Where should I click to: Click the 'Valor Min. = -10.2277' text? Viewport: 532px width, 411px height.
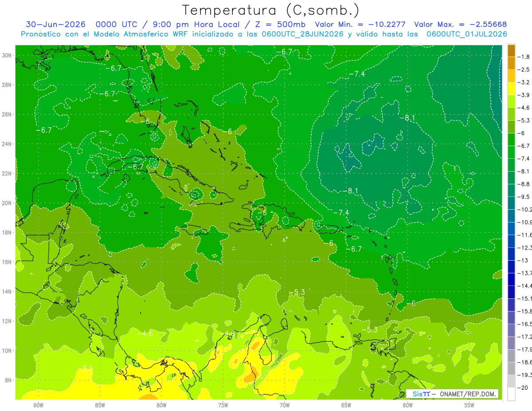[361, 24]
